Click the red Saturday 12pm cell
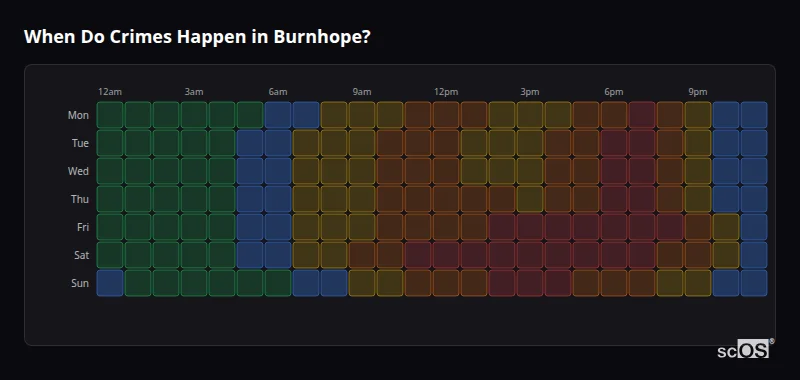 [446, 255]
